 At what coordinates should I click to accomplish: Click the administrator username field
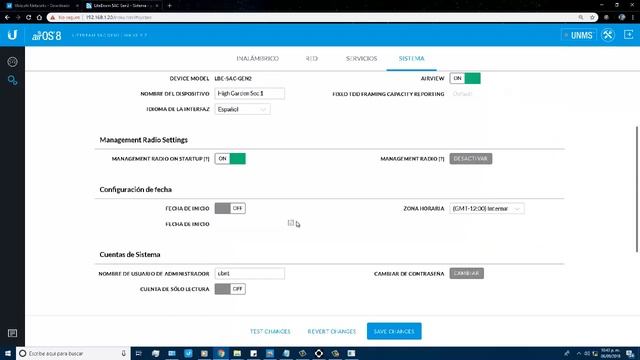[249, 273]
